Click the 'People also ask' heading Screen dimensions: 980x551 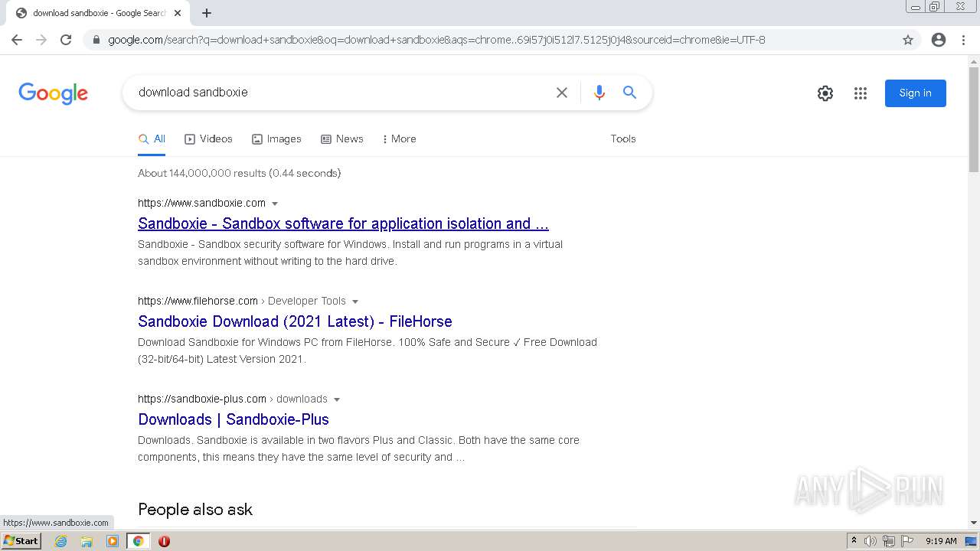[195, 510]
